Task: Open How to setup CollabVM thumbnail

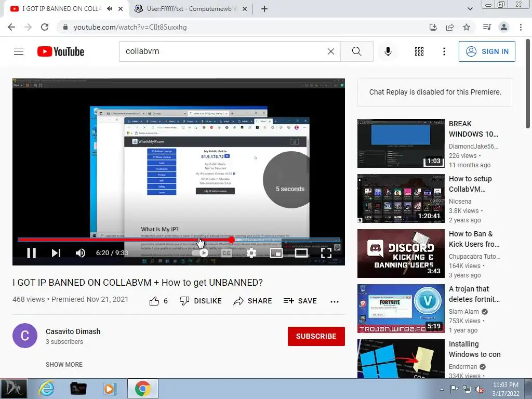Action: tap(401, 198)
